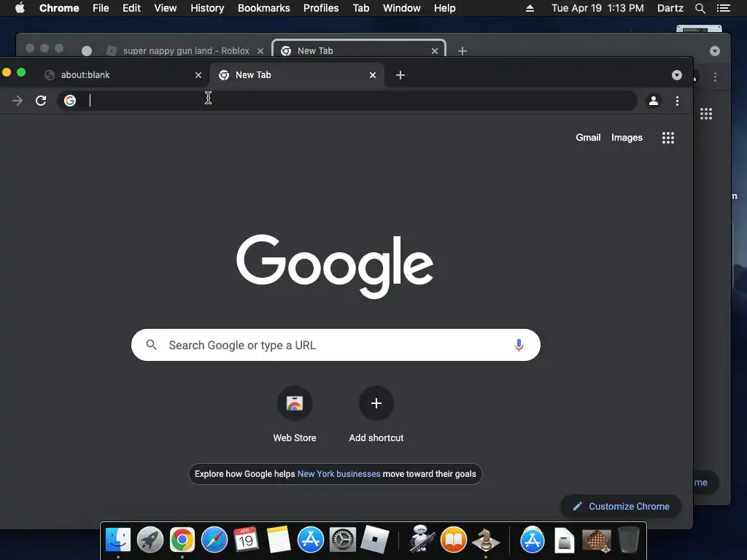
Task: Follow the New York businesses link
Action: (338, 474)
